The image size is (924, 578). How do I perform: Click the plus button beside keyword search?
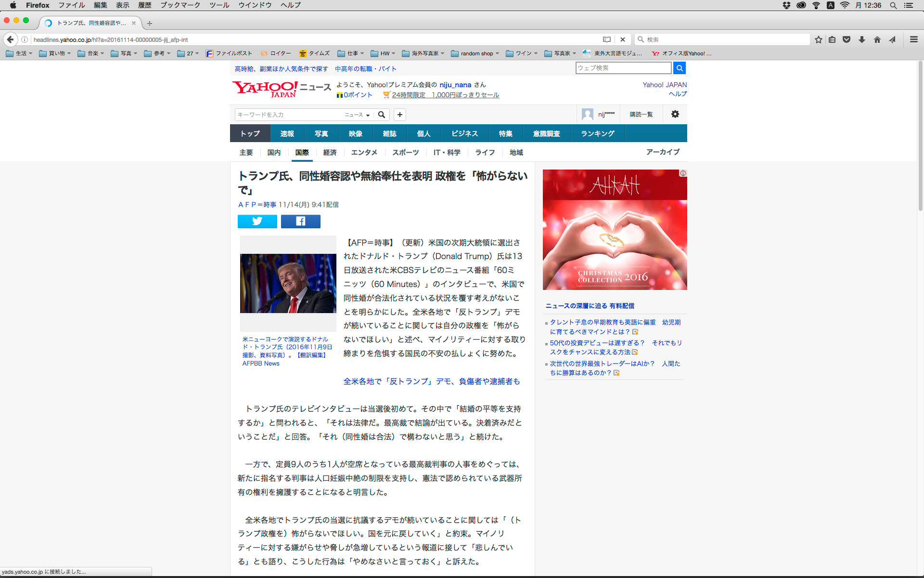click(399, 115)
